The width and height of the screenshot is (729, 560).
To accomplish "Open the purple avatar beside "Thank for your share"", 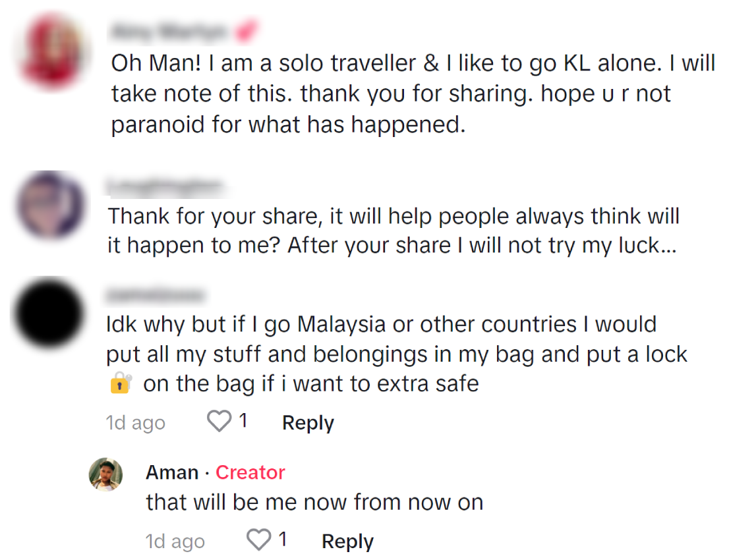I will coord(50,204).
